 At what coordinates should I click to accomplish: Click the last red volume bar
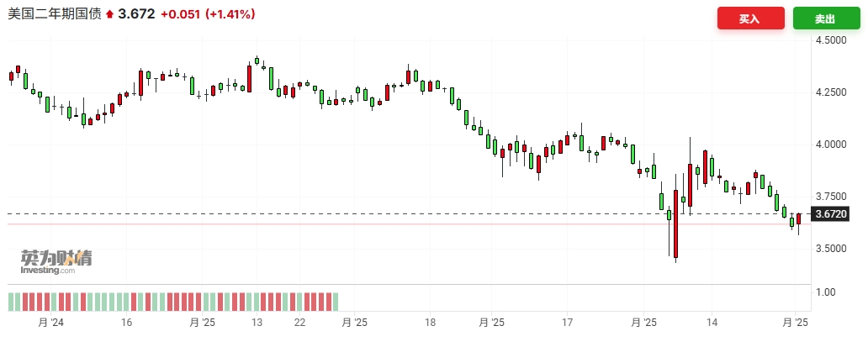(x=327, y=302)
